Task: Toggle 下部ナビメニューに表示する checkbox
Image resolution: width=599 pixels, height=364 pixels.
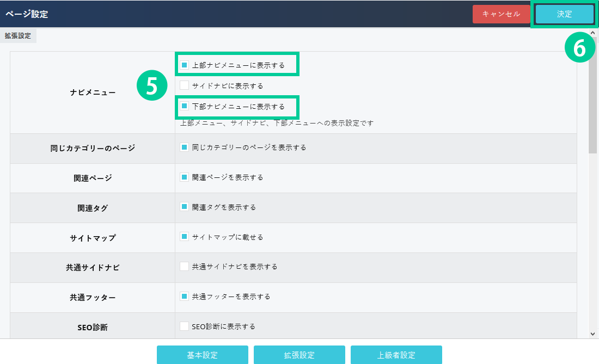Action: 185,106
